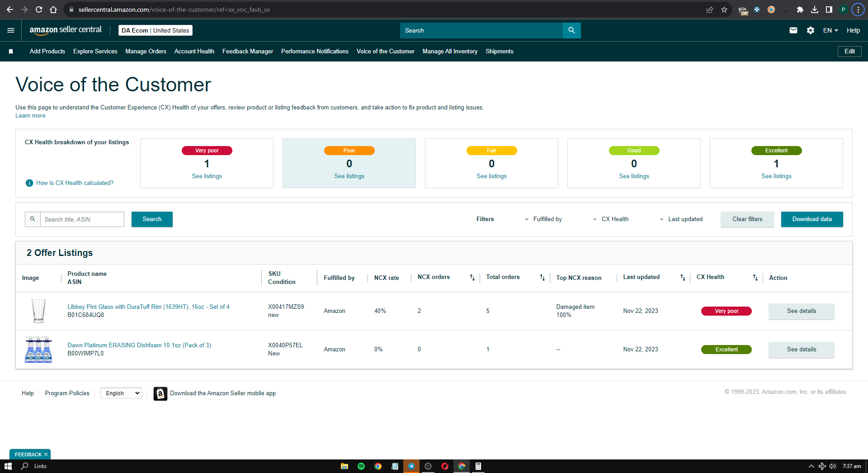
Task: See listings under the Excellent card
Action: pos(776,176)
